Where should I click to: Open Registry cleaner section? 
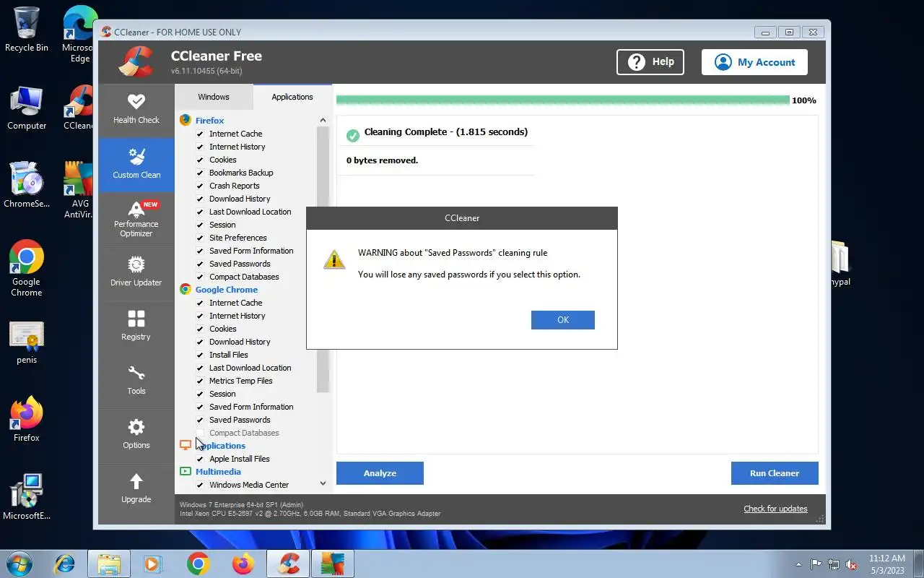pyautogui.click(x=136, y=327)
